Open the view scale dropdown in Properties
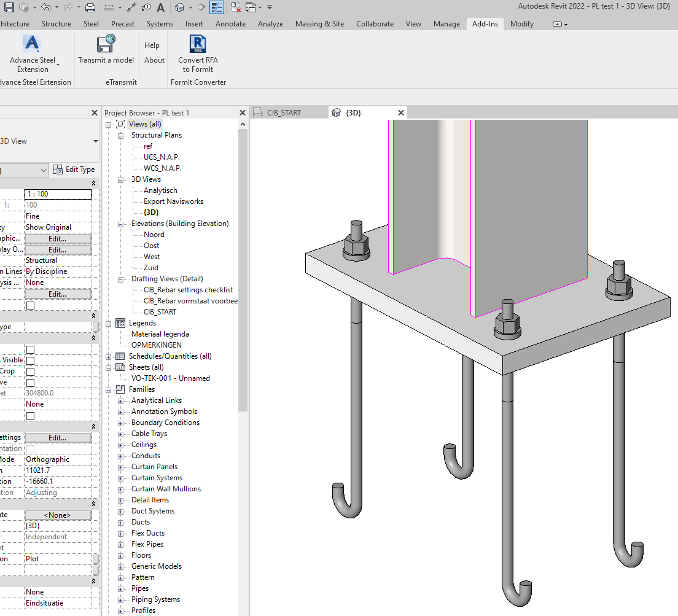 pyautogui.click(x=58, y=194)
